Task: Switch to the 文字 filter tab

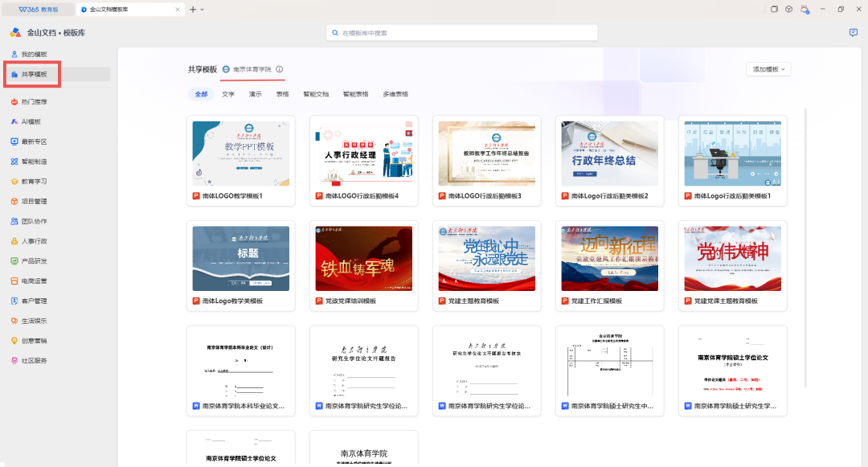Action: point(228,94)
